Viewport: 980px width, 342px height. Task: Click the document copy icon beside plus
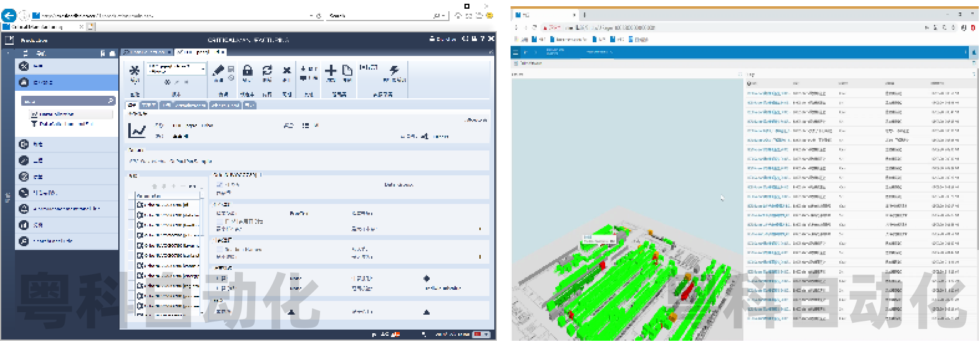347,70
